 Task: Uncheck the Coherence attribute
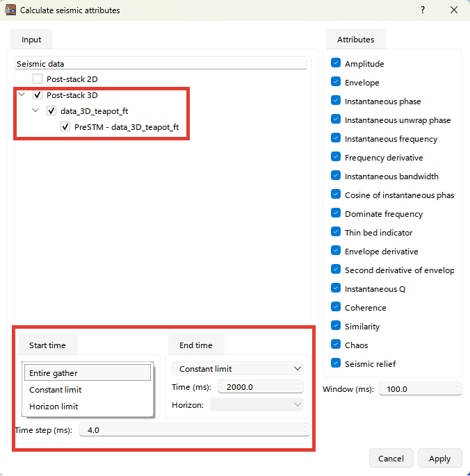pos(336,308)
